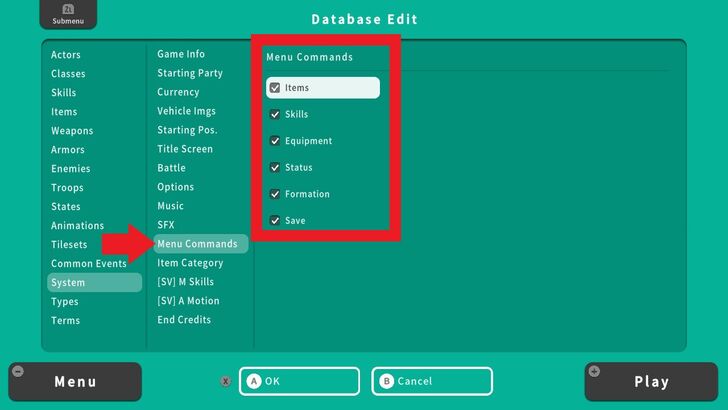Open the Battle system setting

tap(171, 169)
